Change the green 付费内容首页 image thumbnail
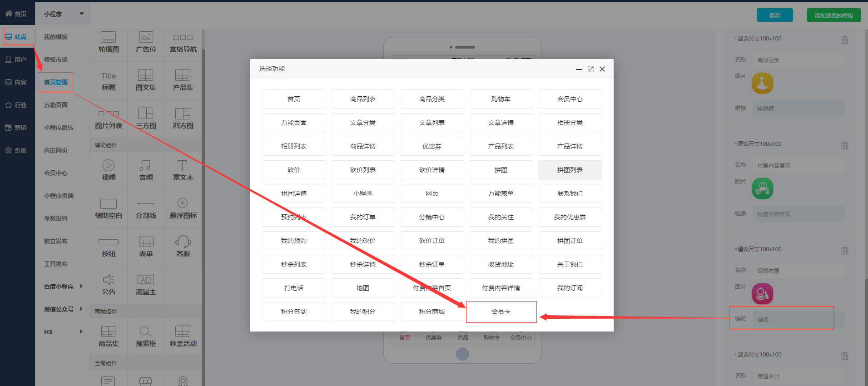This screenshot has height=386, width=868. [x=763, y=188]
